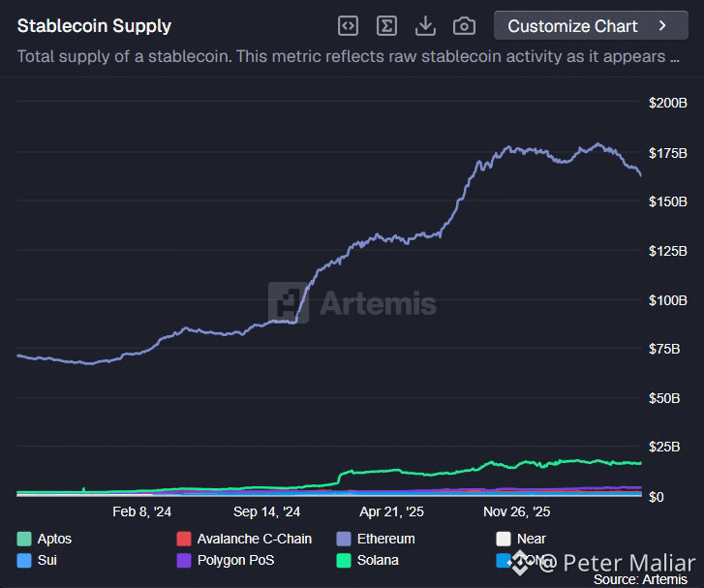Viewport: 704px width, 588px height.
Task: Click the truncated chart description text
Action: click(349, 56)
